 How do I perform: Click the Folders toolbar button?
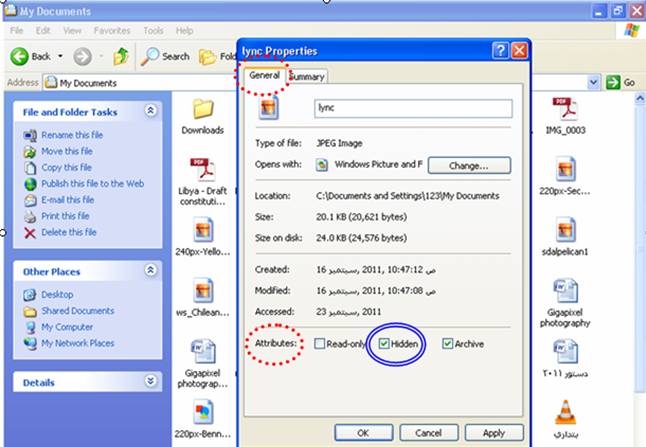click(218, 56)
